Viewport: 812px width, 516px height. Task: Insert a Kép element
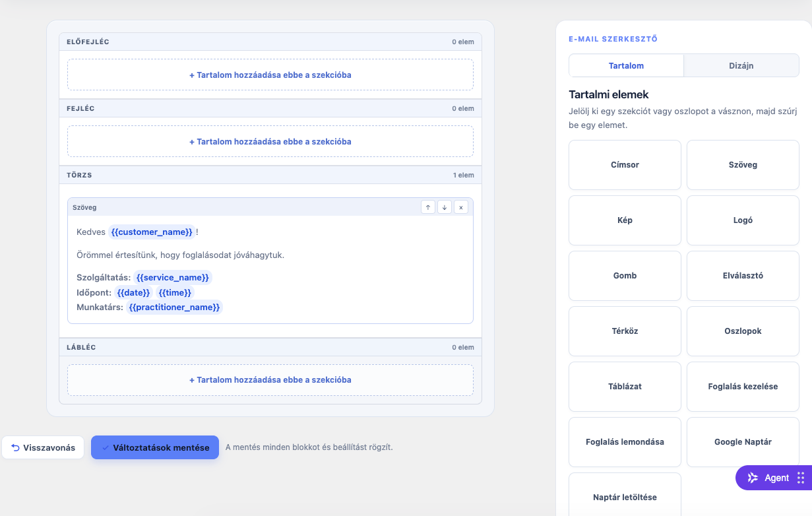(625, 220)
